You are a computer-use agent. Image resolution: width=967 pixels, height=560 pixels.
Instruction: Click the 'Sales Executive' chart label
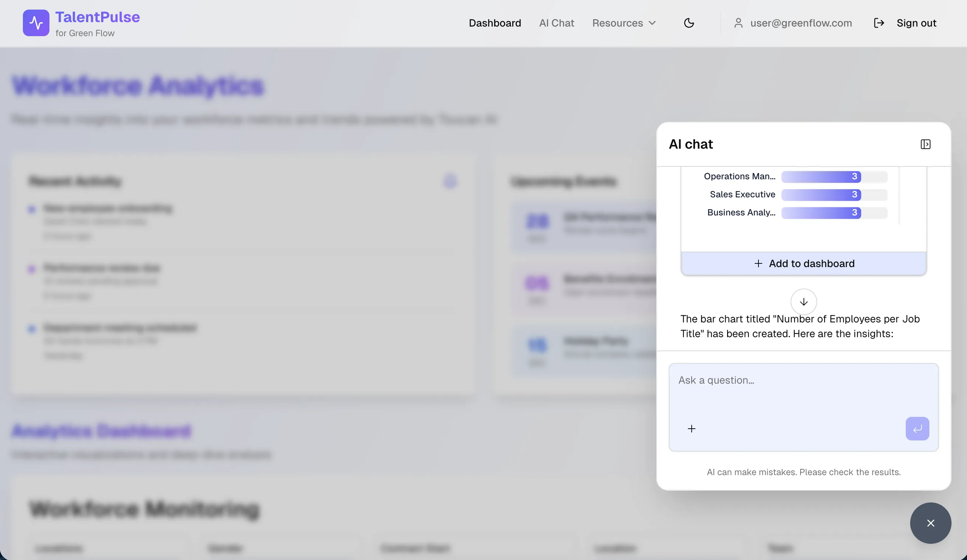742,194
